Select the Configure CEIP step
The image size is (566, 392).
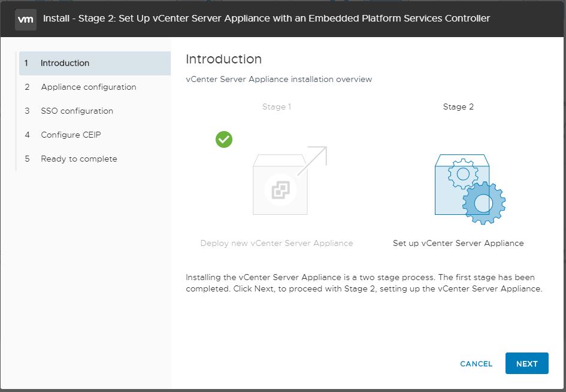pos(95,135)
